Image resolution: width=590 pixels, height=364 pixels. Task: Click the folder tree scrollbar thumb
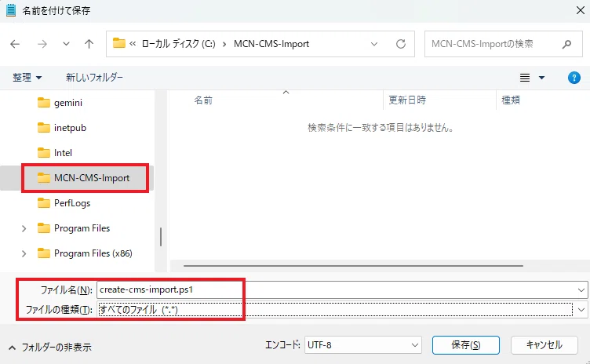pyautogui.click(x=161, y=237)
